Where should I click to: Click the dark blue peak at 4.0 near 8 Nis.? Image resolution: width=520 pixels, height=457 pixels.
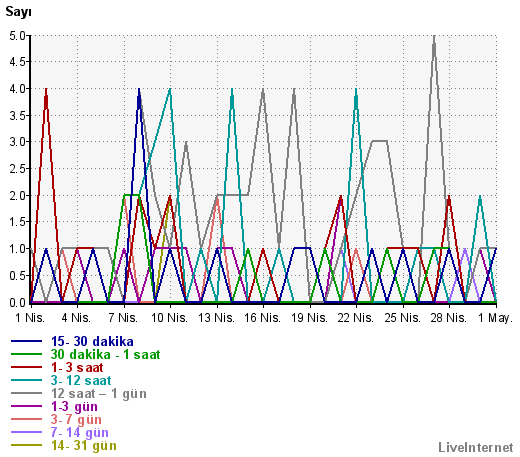tap(139, 89)
